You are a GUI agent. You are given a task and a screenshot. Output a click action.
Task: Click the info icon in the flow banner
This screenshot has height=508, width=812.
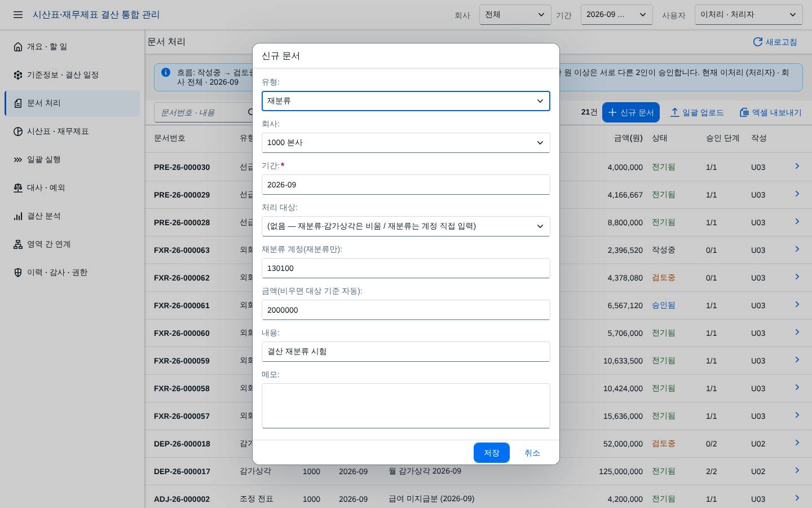click(x=166, y=72)
